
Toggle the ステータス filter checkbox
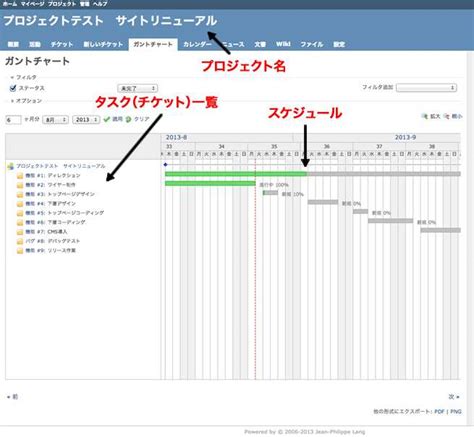coord(13,88)
